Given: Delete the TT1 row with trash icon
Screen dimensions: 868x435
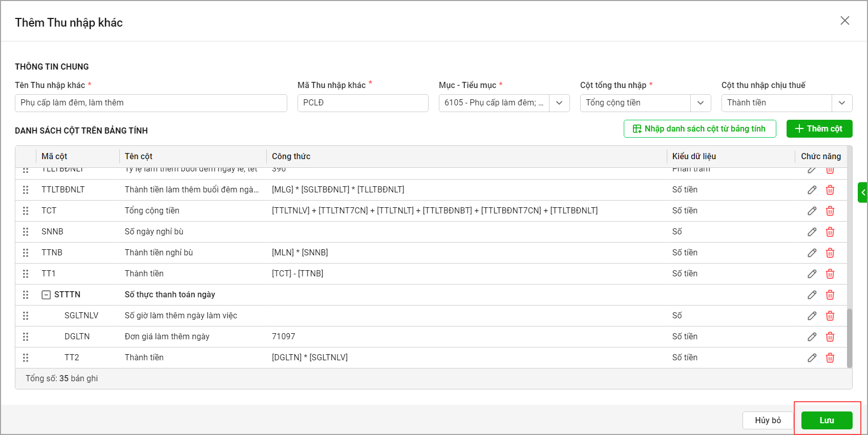Looking at the screenshot, I should click(x=830, y=274).
